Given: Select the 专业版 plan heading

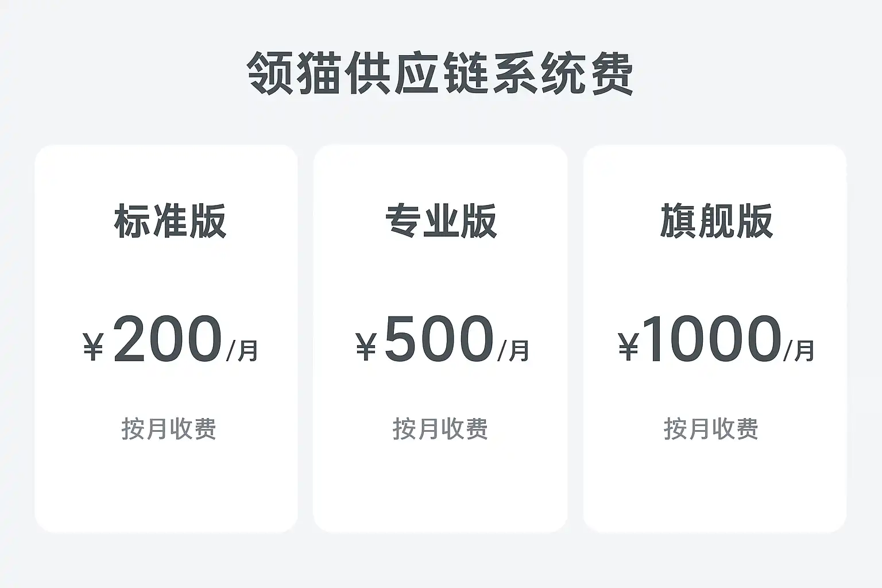Looking at the screenshot, I should click(440, 221).
